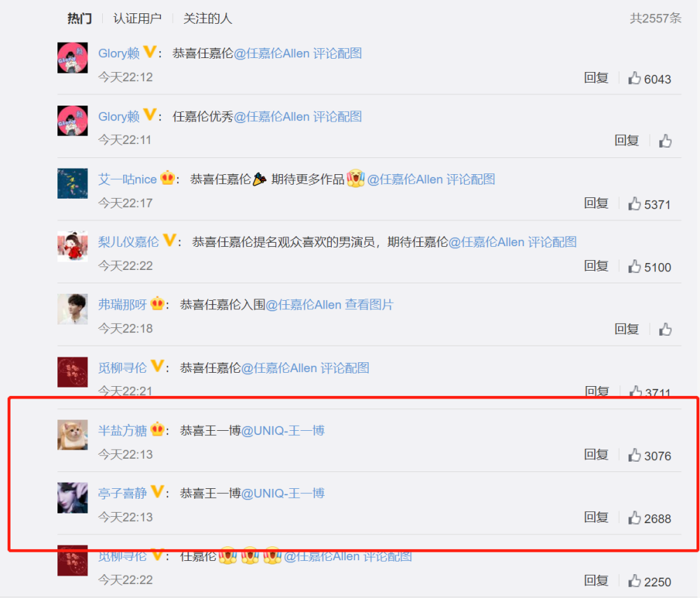Viewport: 700px width, 598px height.
Task: Open 评论配图 link in 艾一咕nice's comment
Action: (x=470, y=180)
